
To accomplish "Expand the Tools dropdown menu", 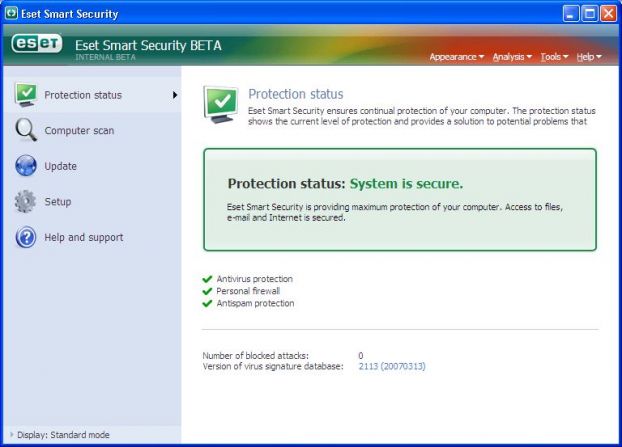I will [x=554, y=57].
